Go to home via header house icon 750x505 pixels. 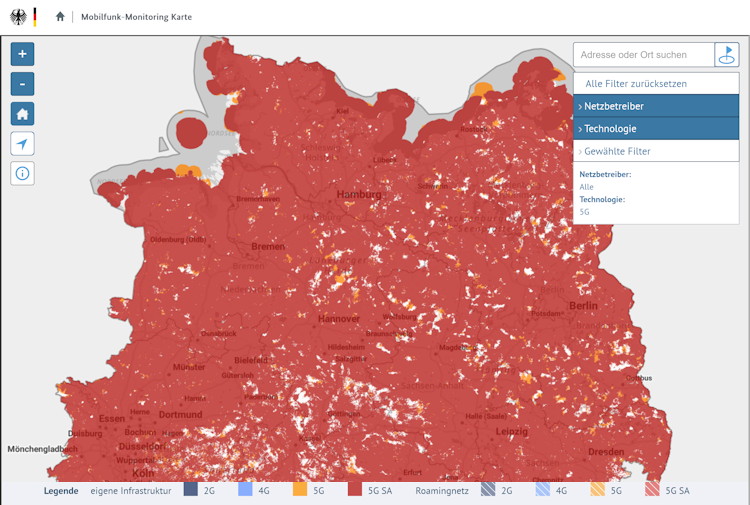pos(60,17)
